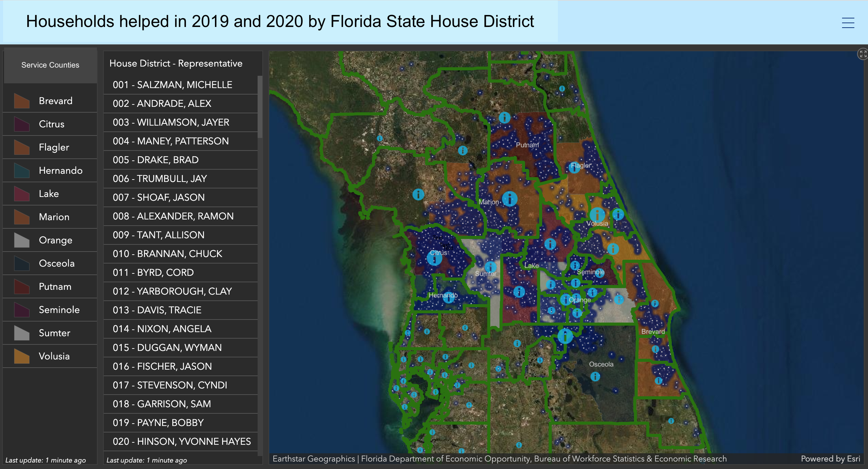Expand the map to fullscreen
The image size is (868, 469).
[x=863, y=54]
